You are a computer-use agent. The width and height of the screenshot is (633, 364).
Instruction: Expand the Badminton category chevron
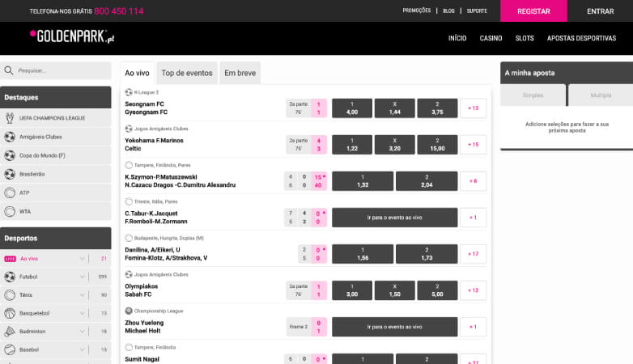click(x=82, y=332)
